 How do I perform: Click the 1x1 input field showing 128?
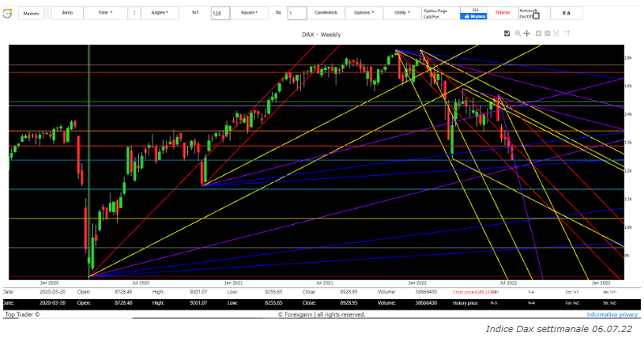click(x=219, y=14)
